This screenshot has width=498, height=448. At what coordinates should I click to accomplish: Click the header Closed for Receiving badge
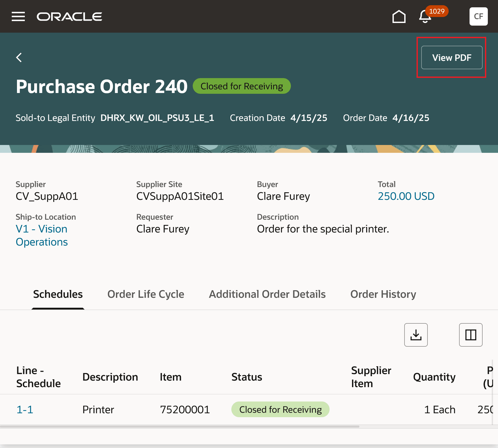pyautogui.click(x=242, y=86)
